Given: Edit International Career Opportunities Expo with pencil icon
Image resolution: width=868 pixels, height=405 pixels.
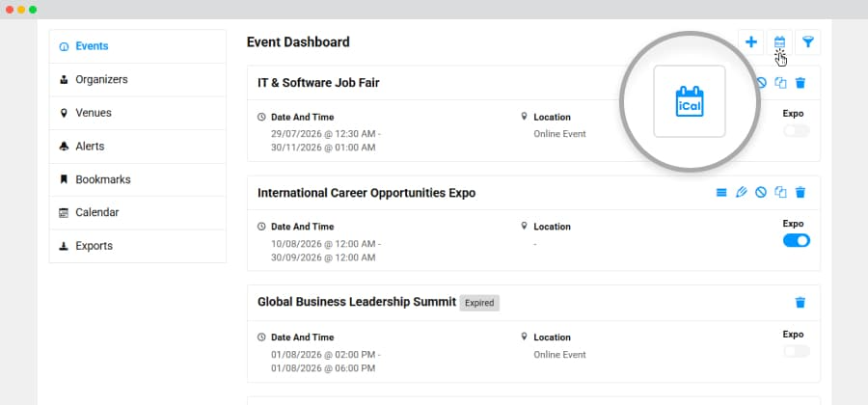Looking at the screenshot, I should point(742,193).
